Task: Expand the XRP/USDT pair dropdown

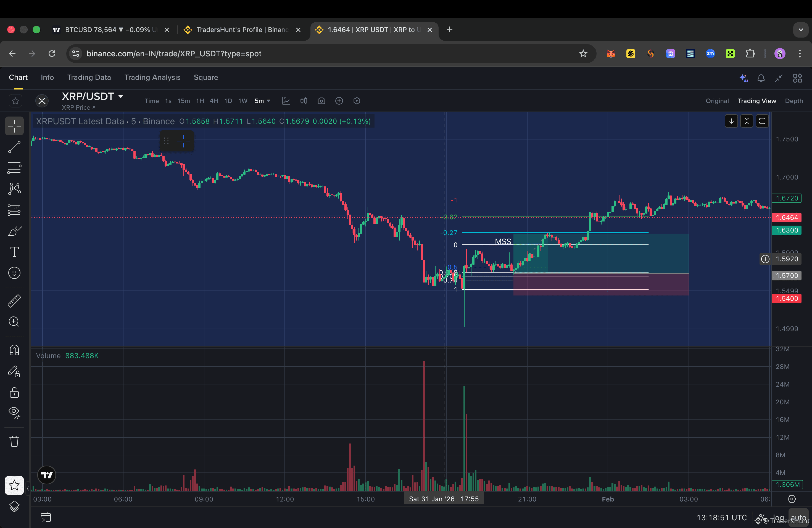Action: pos(120,97)
